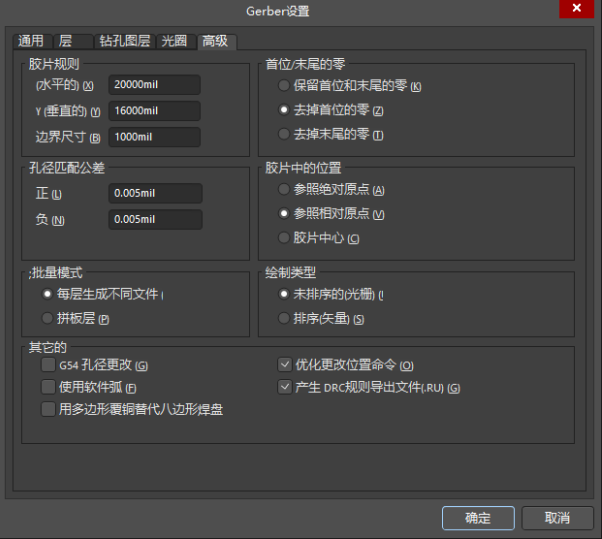Select 胶片中心 radio option
Image resolution: width=602 pixels, height=539 pixels.
click(x=285, y=238)
